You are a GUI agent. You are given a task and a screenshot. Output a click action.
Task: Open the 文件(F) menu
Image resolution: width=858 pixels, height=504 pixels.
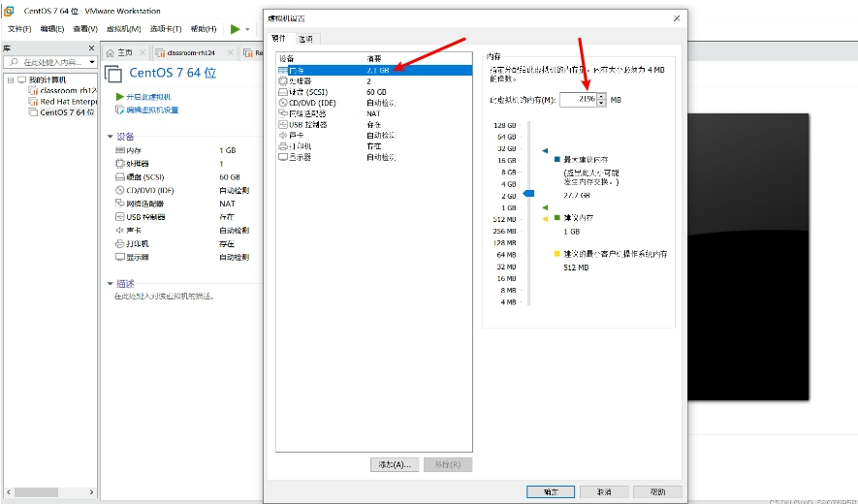click(x=19, y=29)
